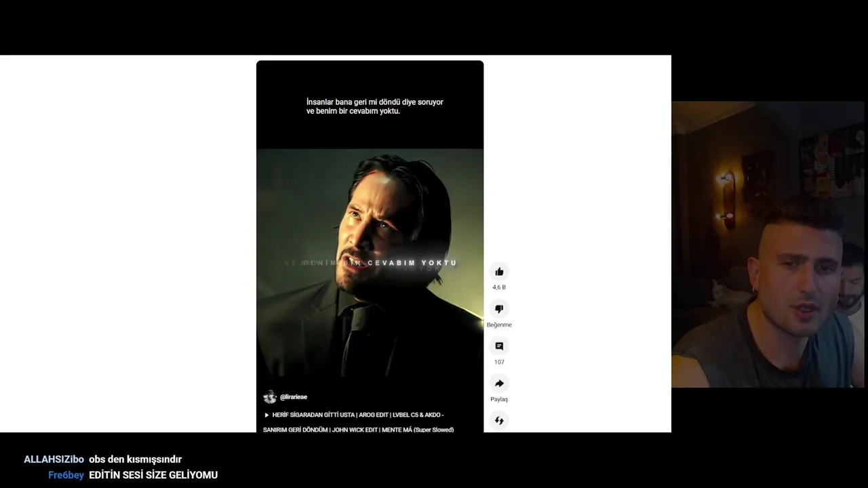Screen dimensions: 868x488
Task: Open the comments showing 107
Action: tap(499, 346)
